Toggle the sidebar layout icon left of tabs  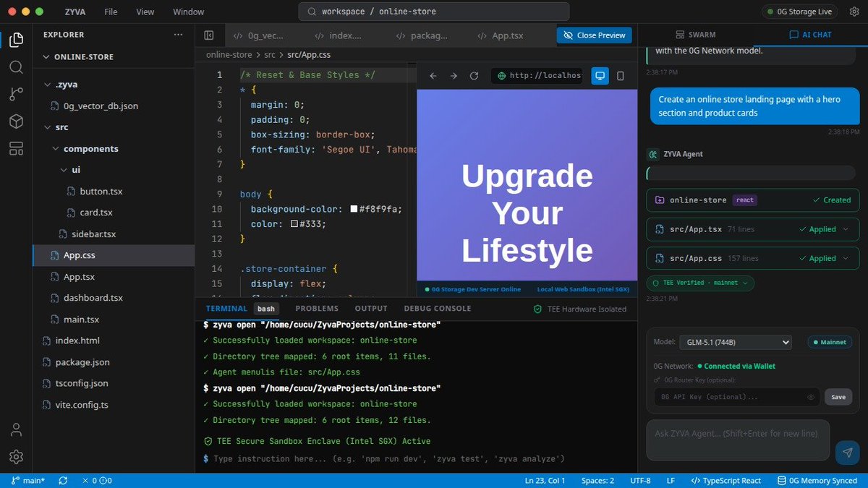pos(209,35)
